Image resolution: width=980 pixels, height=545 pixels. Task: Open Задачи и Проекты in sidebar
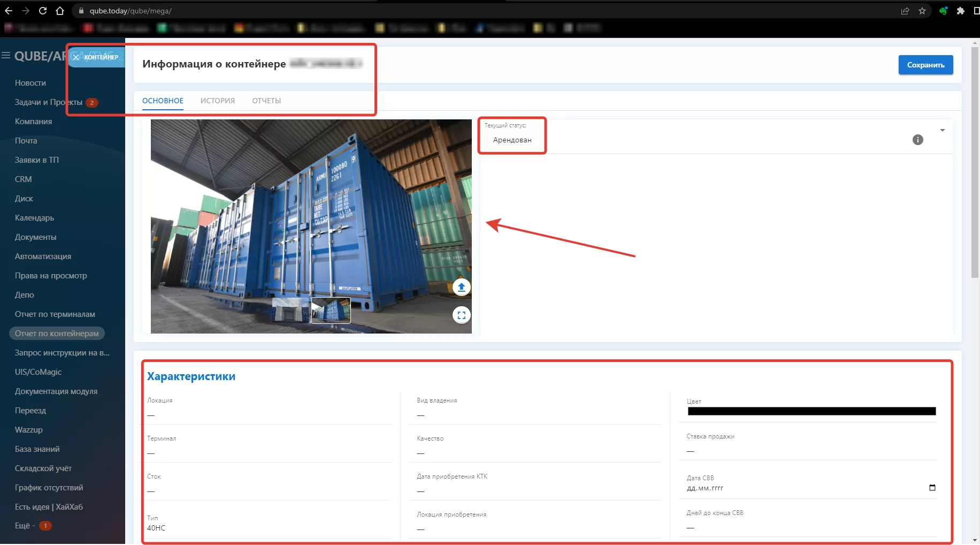pyautogui.click(x=49, y=102)
